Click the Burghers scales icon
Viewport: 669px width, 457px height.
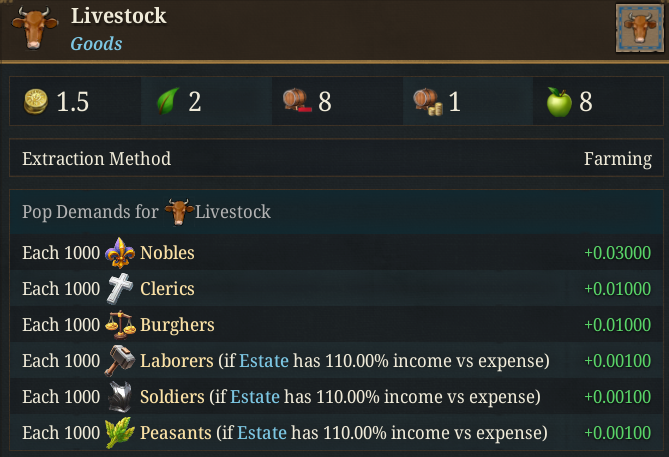(119, 325)
